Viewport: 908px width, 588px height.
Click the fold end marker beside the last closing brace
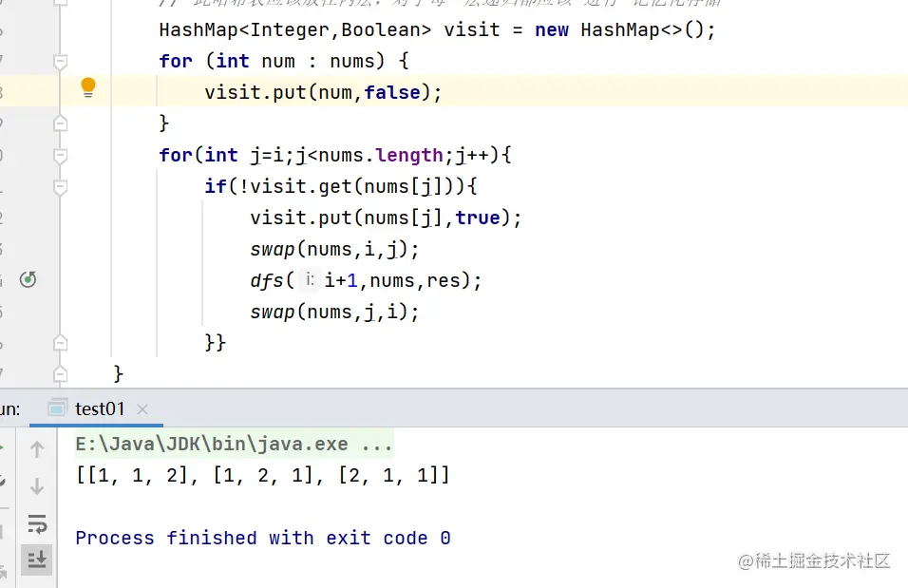click(60, 374)
